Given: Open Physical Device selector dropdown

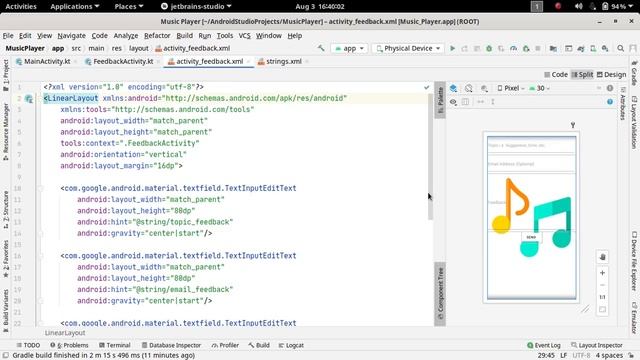Looking at the screenshot, I should 408,48.
